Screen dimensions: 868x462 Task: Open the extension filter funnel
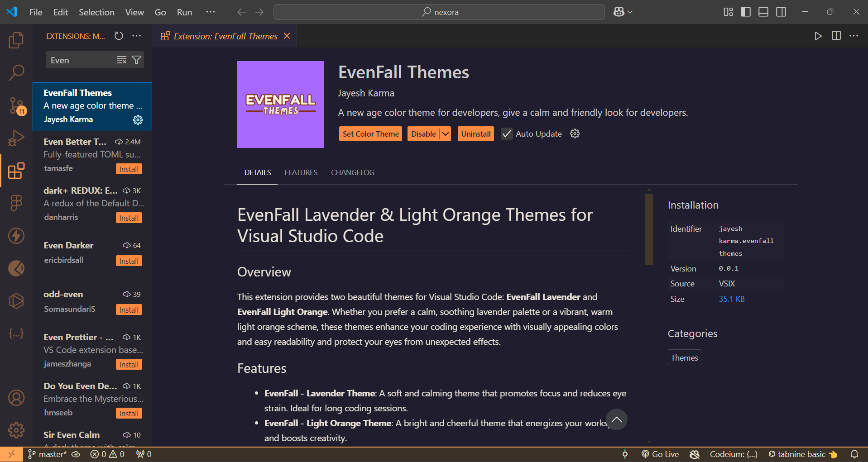tap(136, 60)
